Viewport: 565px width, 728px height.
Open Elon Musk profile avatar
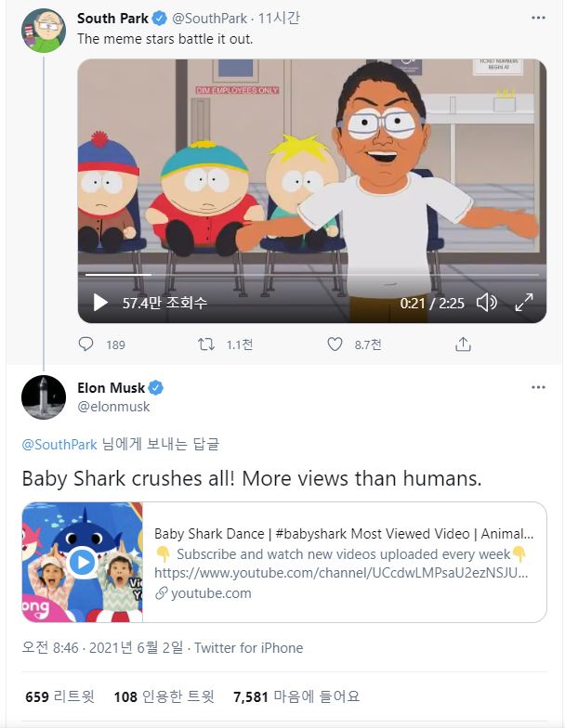pos(44,397)
